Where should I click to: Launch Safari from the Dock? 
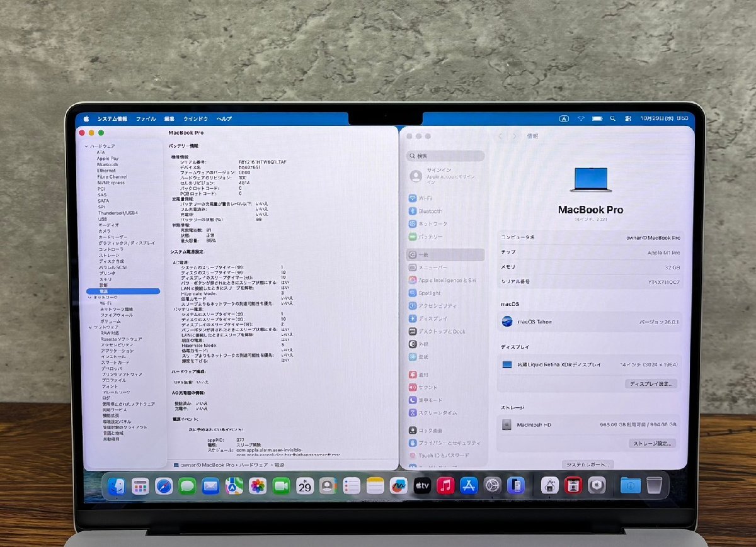(x=164, y=486)
